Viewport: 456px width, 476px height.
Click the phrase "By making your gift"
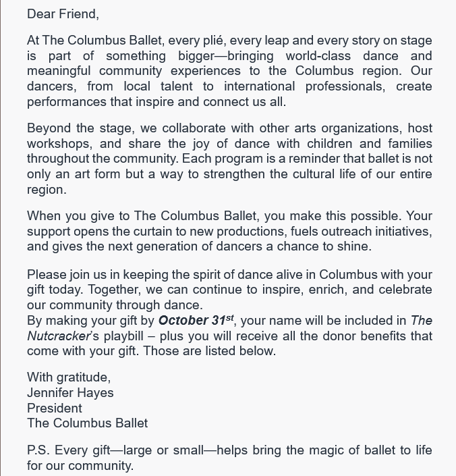[x=91, y=321]
